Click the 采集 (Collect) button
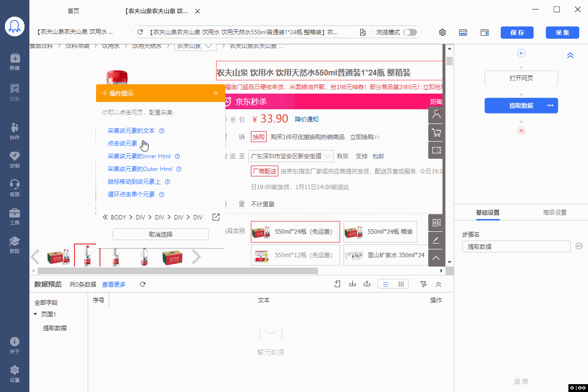Image resolution: width=588 pixels, height=392 pixels. click(563, 32)
